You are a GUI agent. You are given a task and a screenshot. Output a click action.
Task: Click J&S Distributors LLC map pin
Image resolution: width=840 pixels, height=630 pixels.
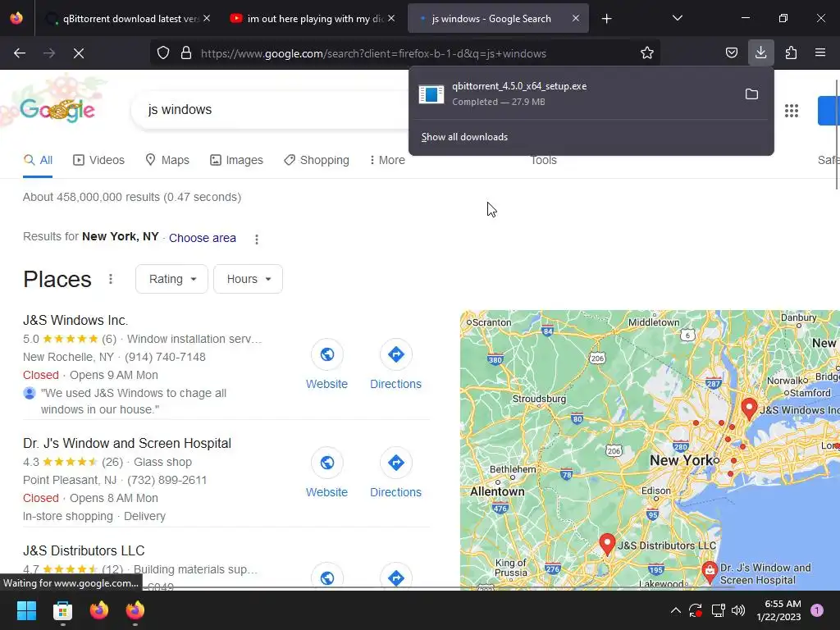607,545
